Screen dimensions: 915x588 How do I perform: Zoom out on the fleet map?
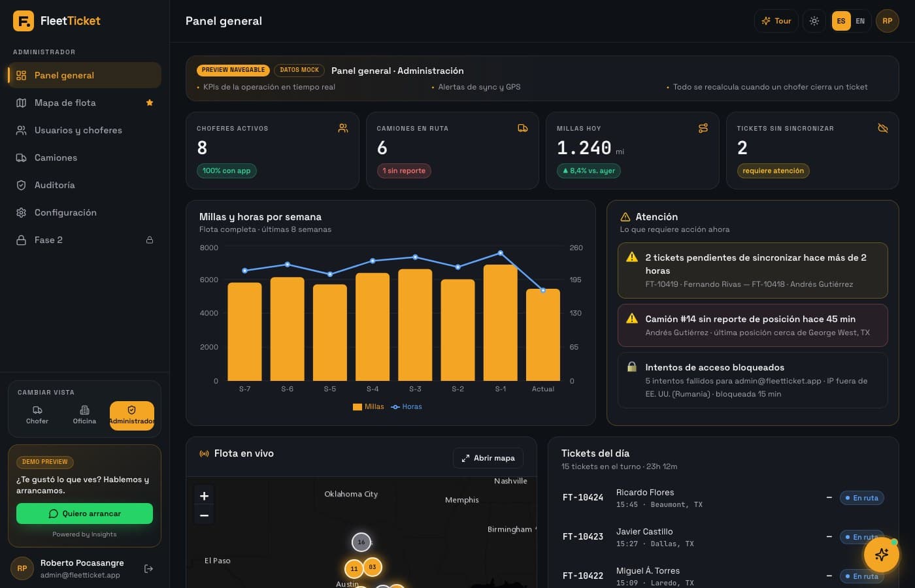tap(204, 515)
